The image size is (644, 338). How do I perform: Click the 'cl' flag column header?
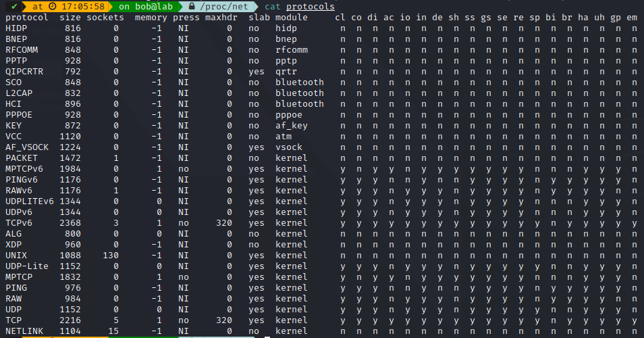tap(340, 18)
